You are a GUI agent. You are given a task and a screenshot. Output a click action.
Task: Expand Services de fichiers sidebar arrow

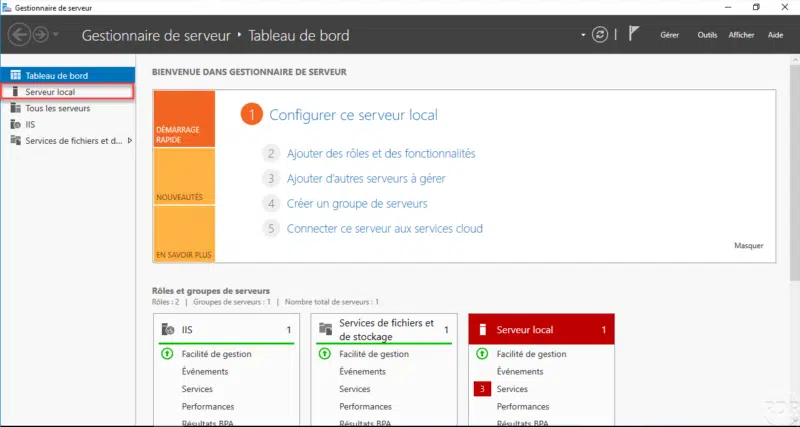(x=130, y=140)
